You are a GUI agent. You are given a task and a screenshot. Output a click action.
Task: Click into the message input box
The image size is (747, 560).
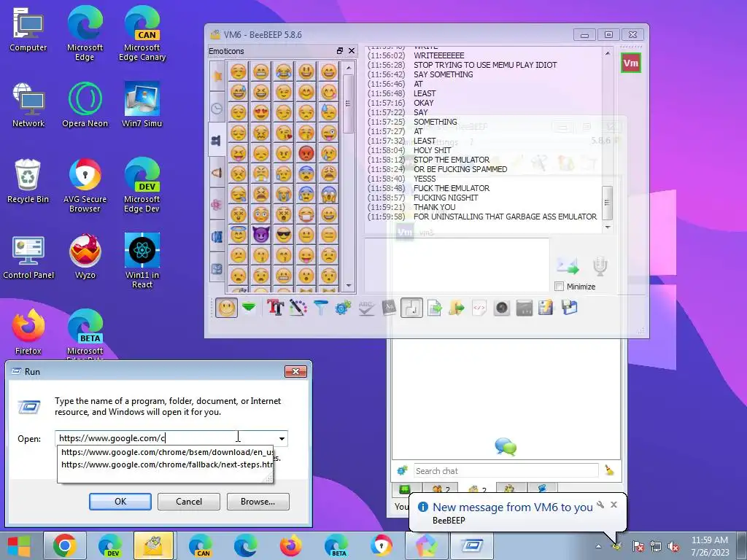457,265
